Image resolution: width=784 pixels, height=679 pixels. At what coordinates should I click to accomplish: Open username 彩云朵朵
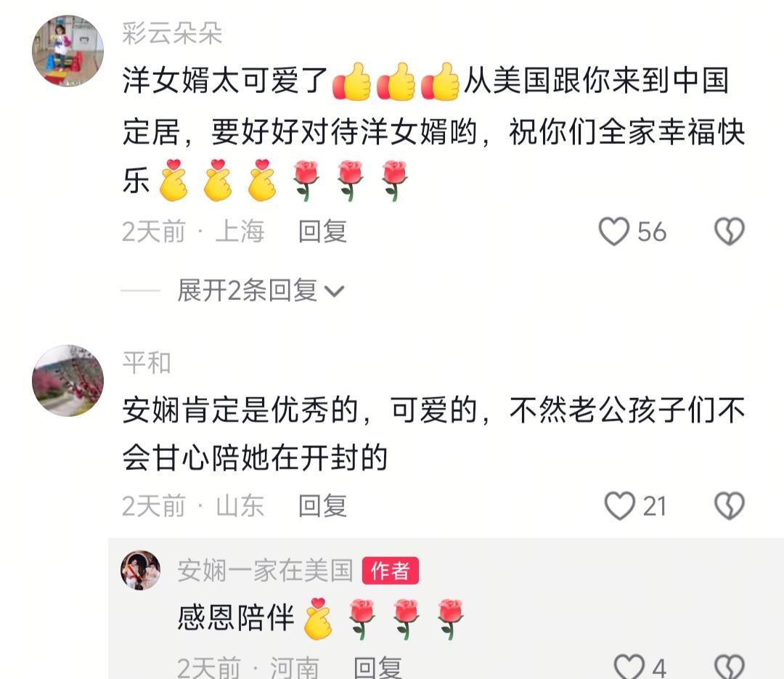(172, 34)
